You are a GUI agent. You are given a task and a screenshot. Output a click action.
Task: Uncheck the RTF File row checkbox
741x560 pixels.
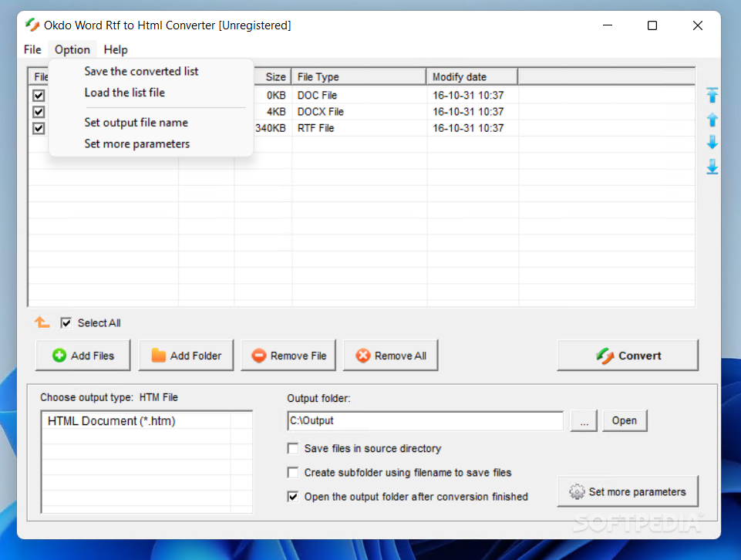click(x=39, y=129)
